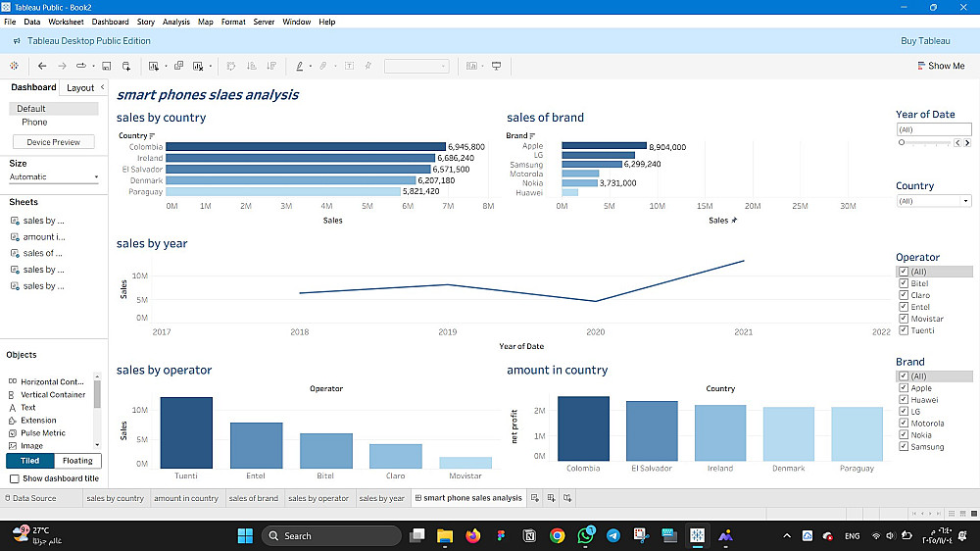
Task: Select the Floating layout button
Action: (77, 461)
